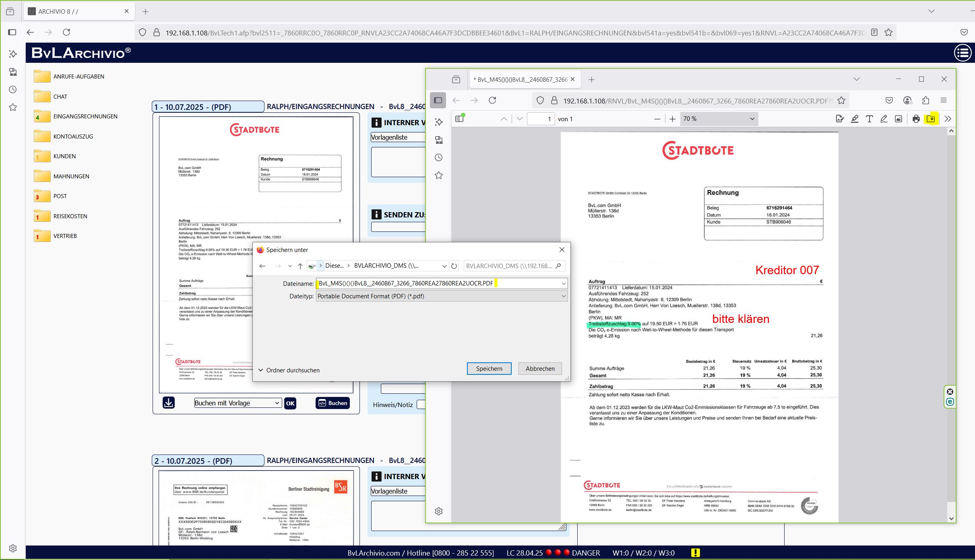
Task: Click download icon below first document preview
Action: point(169,403)
